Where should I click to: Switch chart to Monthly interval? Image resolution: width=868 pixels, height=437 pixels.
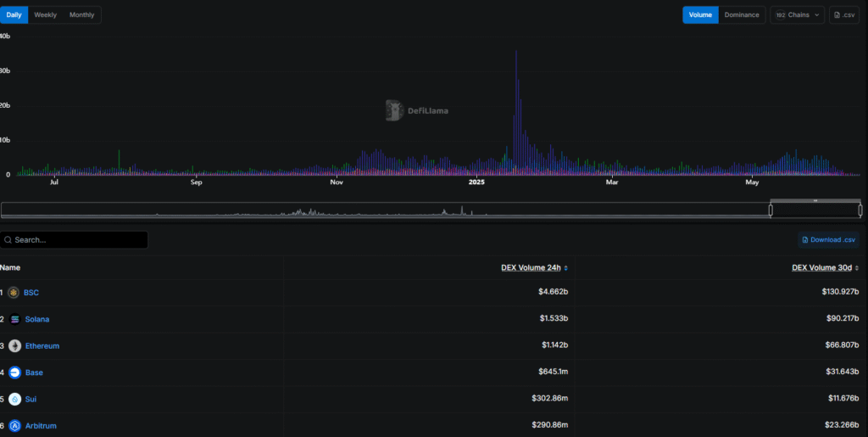pyautogui.click(x=82, y=15)
